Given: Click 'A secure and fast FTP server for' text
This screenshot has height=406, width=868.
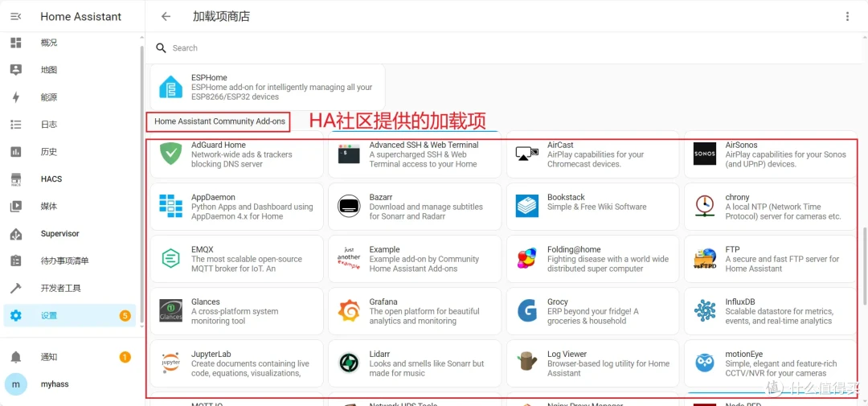Looking at the screenshot, I should [782, 259].
